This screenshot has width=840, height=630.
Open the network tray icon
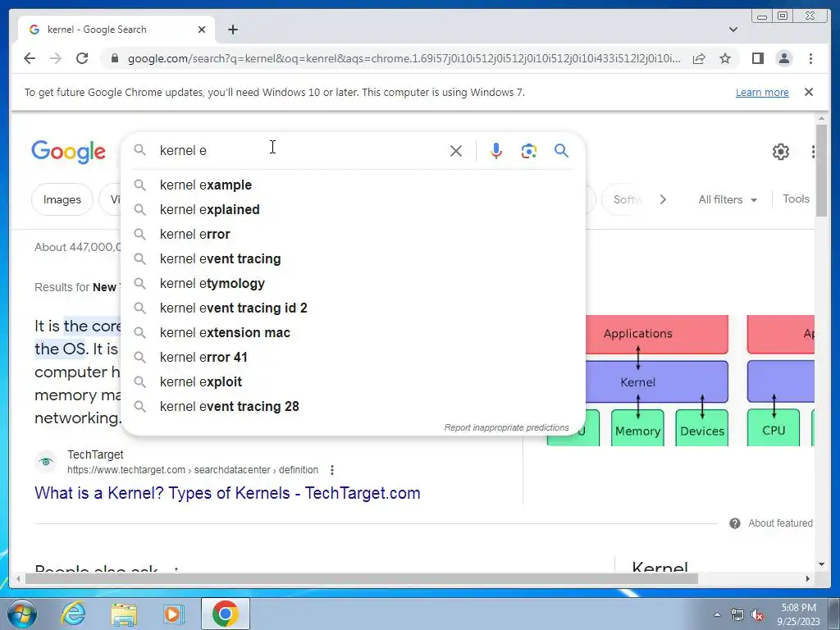(737, 615)
